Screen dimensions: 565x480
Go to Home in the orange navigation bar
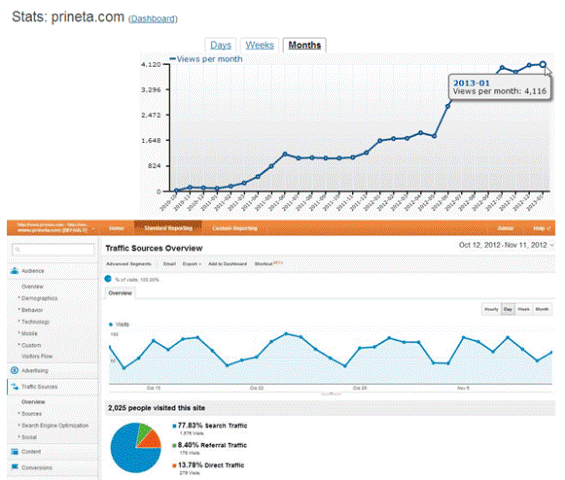coord(116,228)
